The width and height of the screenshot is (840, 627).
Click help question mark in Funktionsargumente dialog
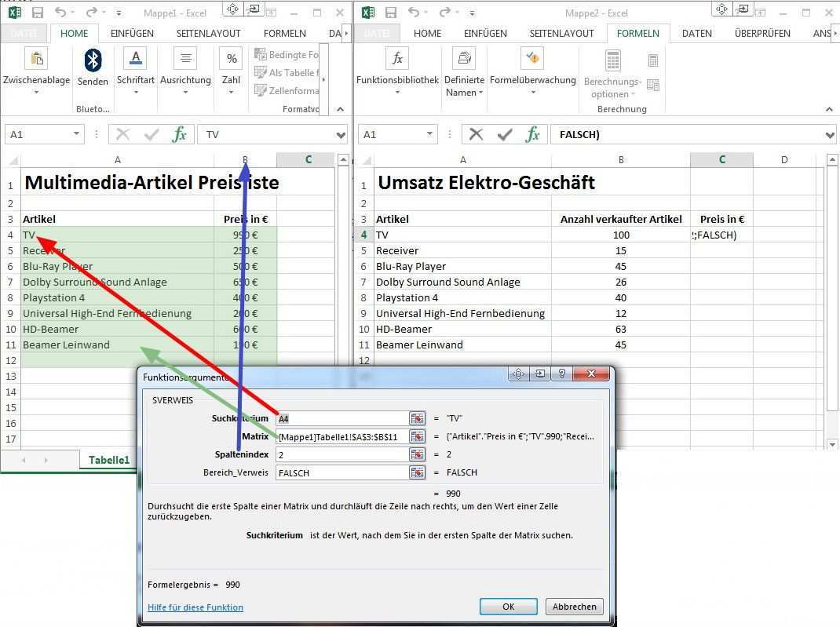[x=562, y=374]
